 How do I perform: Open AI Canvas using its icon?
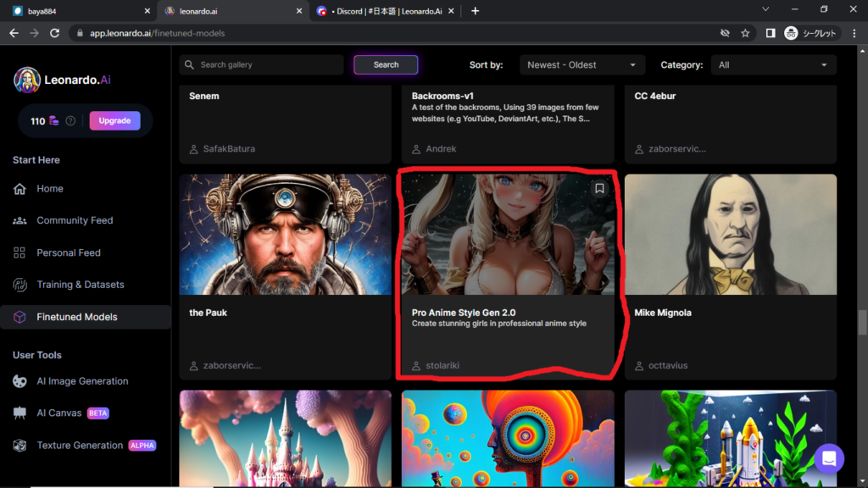click(19, 413)
